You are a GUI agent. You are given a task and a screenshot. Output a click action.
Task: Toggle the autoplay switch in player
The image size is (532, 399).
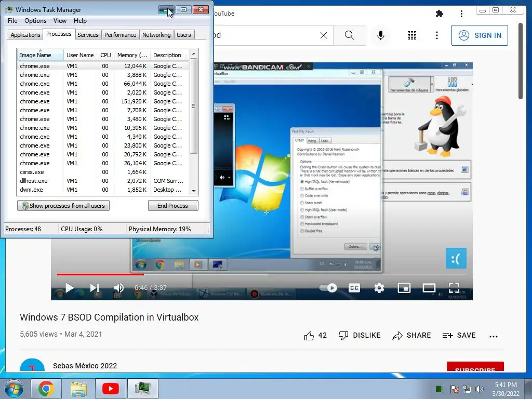[328, 288]
